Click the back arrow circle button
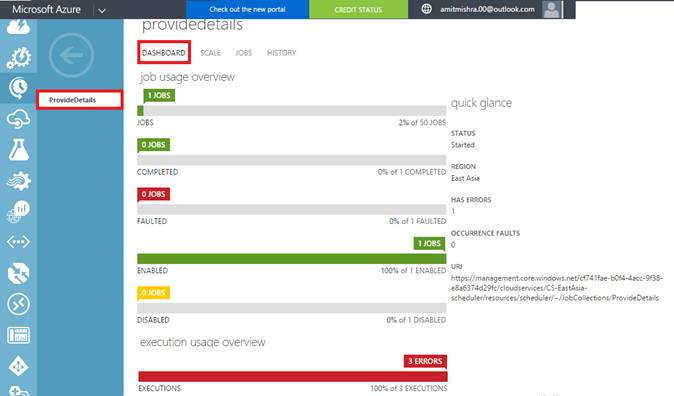Screen dimensions: 674x396 pyautogui.click(x=71, y=55)
